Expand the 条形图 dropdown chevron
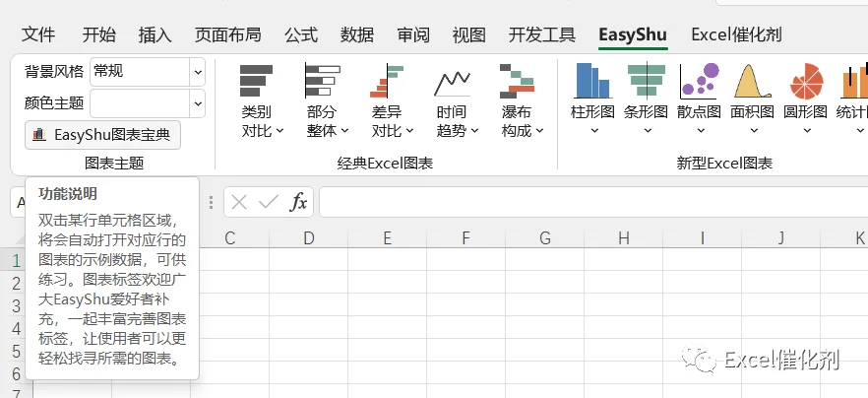 (x=648, y=131)
